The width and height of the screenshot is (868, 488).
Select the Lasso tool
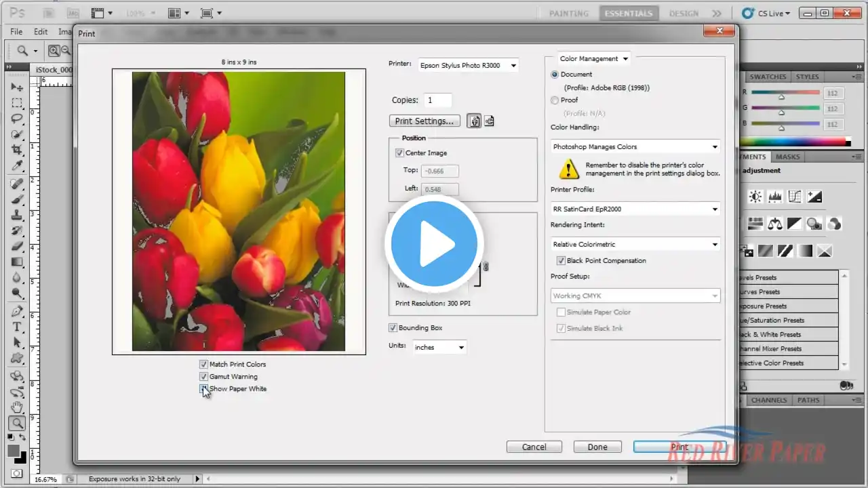pyautogui.click(x=17, y=119)
